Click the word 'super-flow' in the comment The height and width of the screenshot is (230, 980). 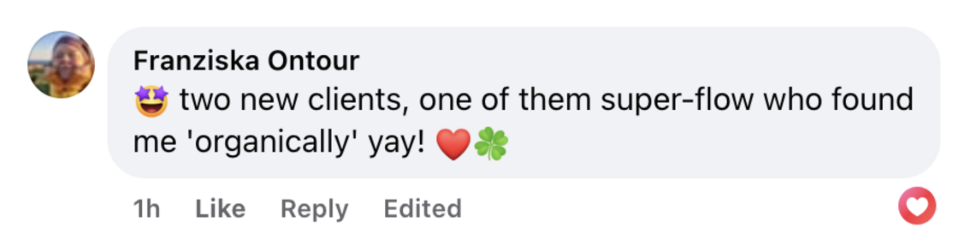tap(677, 100)
